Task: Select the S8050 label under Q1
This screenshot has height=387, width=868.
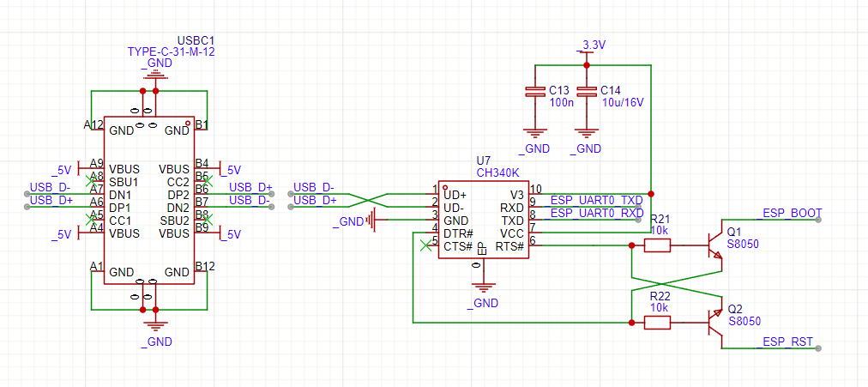Action: point(744,244)
